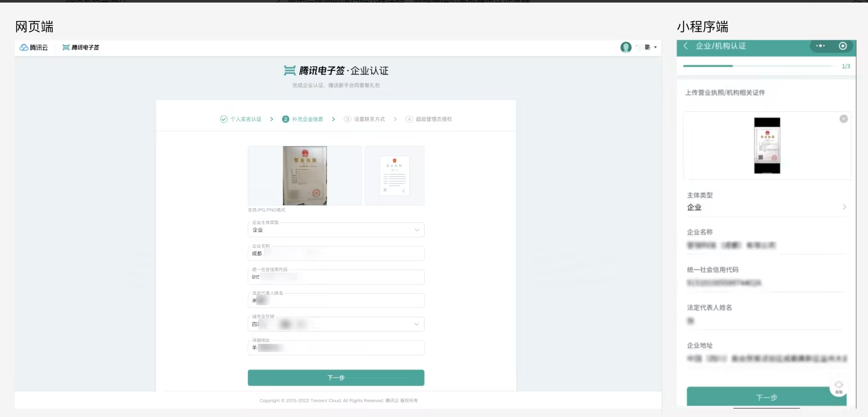Image resolution: width=868 pixels, height=417 pixels.
Task: Tap the 企业名称 field in mini program
Action: [x=766, y=240]
